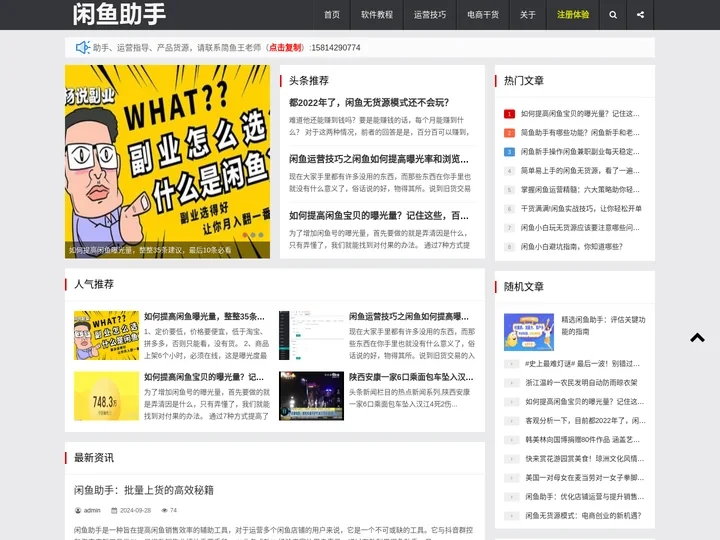This screenshot has width=720, height=540.
Task: Open thumbnail for 如何提高闲鱼曝光量 in 人气推荐
Action: click(106, 335)
